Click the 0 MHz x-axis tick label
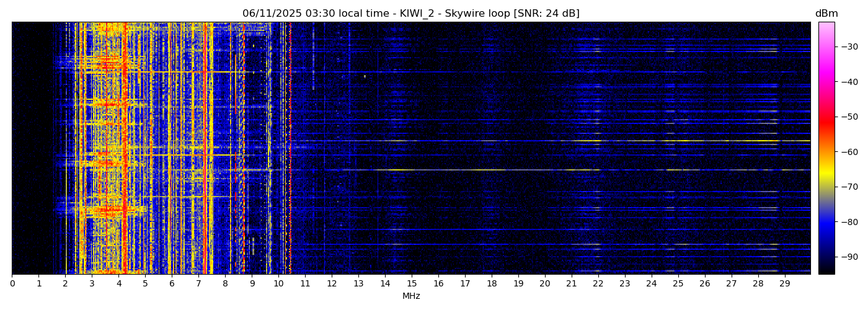The image size is (868, 310). pyautogui.click(x=12, y=284)
